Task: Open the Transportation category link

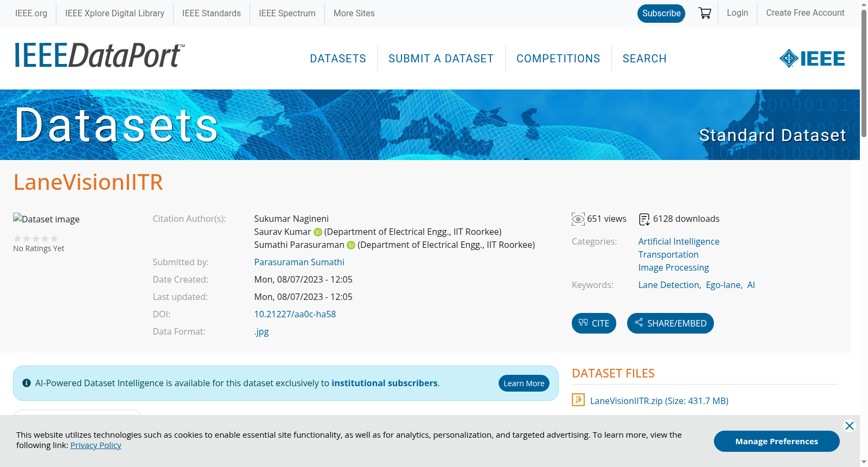Action: (x=668, y=255)
